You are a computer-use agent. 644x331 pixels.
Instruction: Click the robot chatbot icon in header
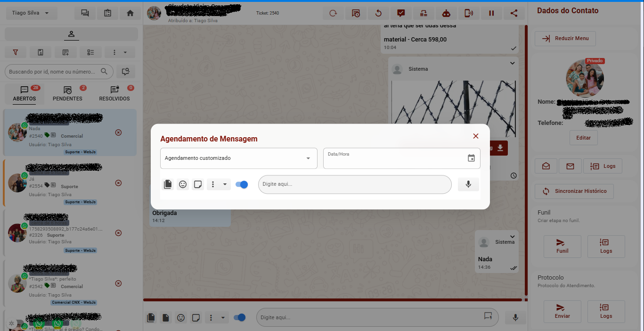[446, 13]
